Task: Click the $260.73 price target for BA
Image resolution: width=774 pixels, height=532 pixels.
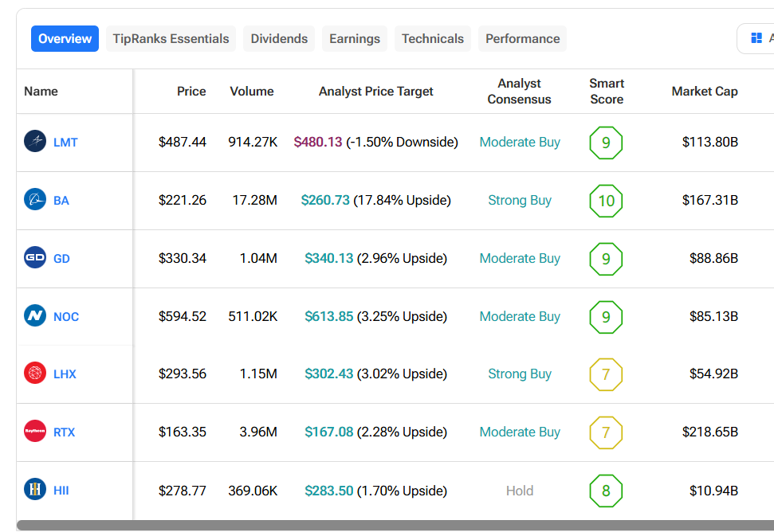Action: click(x=325, y=201)
